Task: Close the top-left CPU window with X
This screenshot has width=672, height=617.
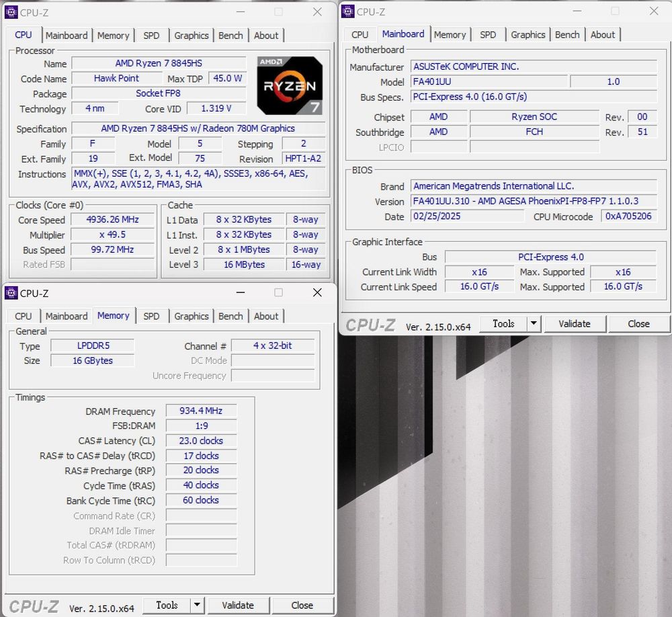Action: 317,12
